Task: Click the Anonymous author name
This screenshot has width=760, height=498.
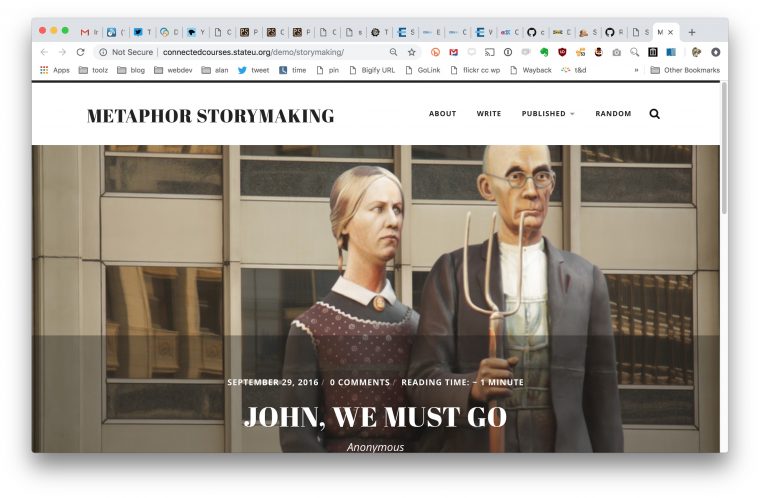Action: pyautogui.click(x=375, y=447)
